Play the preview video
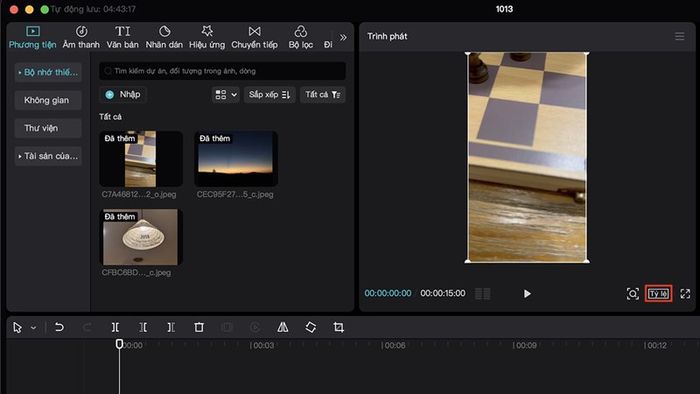Image resolution: width=700 pixels, height=394 pixels. pos(527,294)
